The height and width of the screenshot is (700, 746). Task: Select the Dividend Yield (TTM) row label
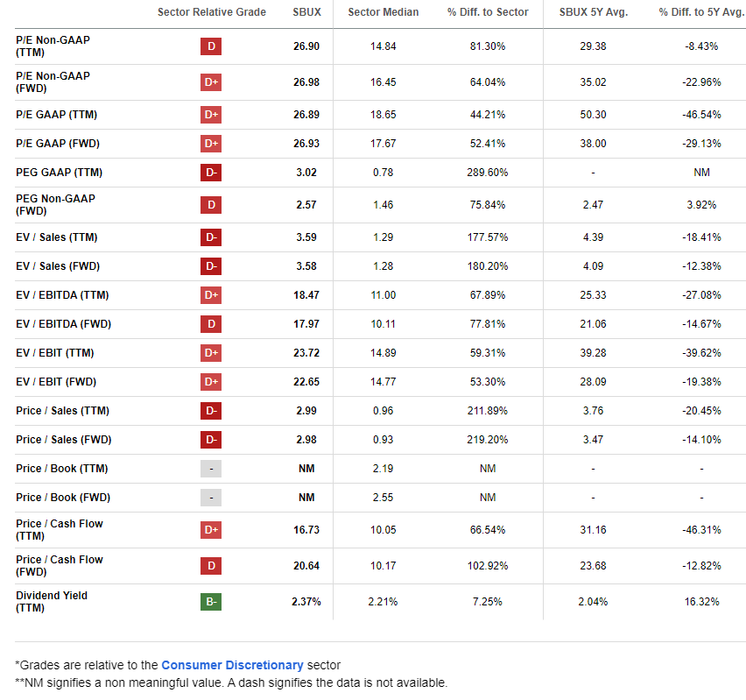pyautogui.click(x=52, y=602)
